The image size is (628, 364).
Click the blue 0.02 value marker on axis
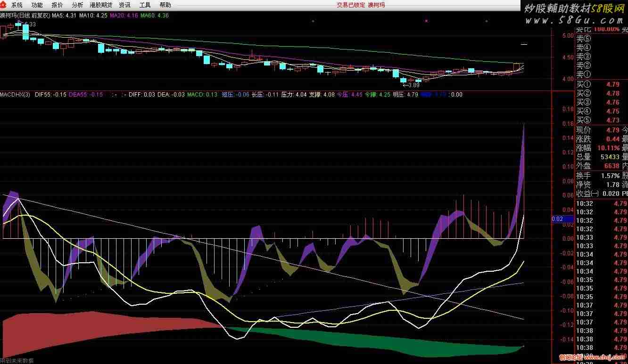[x=557, y=219]
